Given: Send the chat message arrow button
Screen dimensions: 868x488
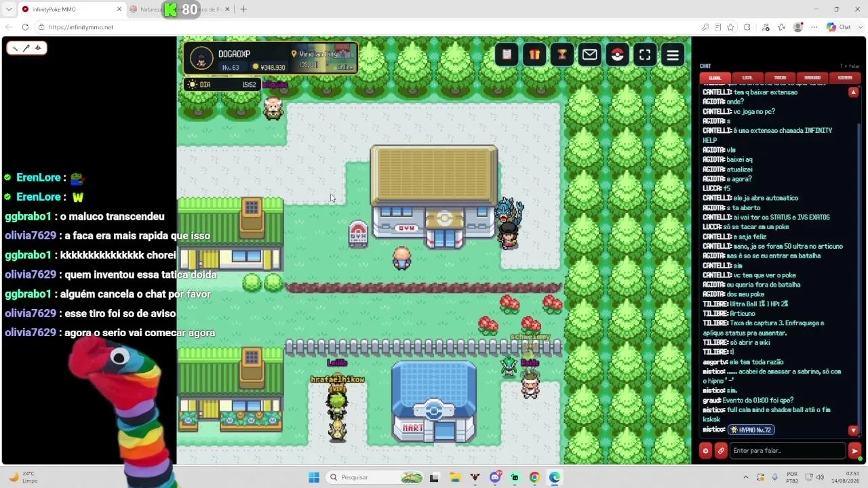Looking at the screenshot, I should point(854,451).
